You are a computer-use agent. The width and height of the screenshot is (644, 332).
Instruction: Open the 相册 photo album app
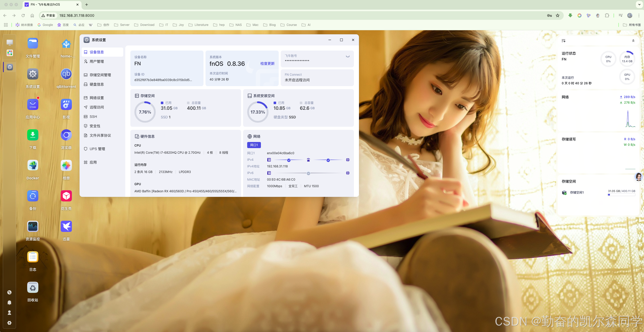tap(66, 166)
